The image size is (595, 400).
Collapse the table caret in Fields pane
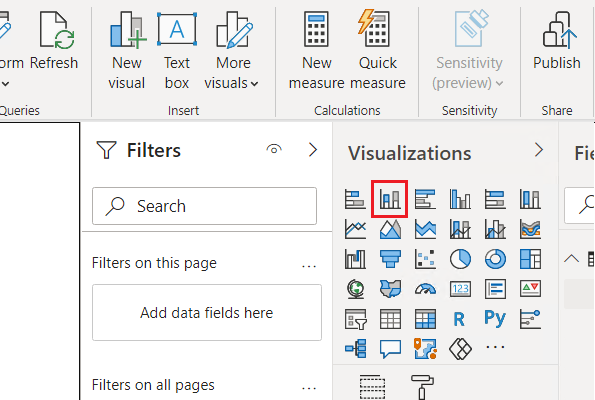571,259
